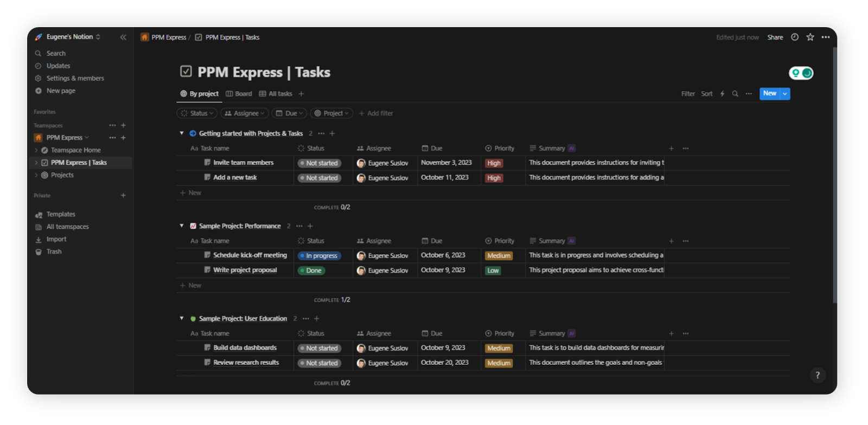
Task: Open Search in the sidebar
Action: tap(56, 53)
